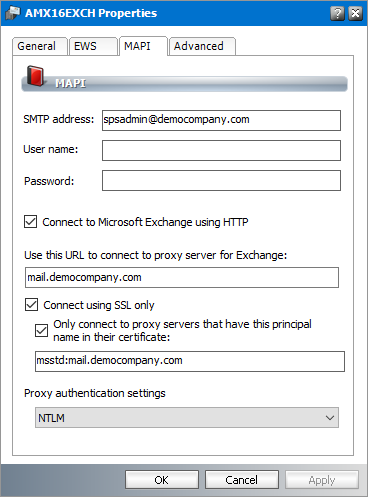
Task: Click the Cancel button
Action: [x=242, y=480]
